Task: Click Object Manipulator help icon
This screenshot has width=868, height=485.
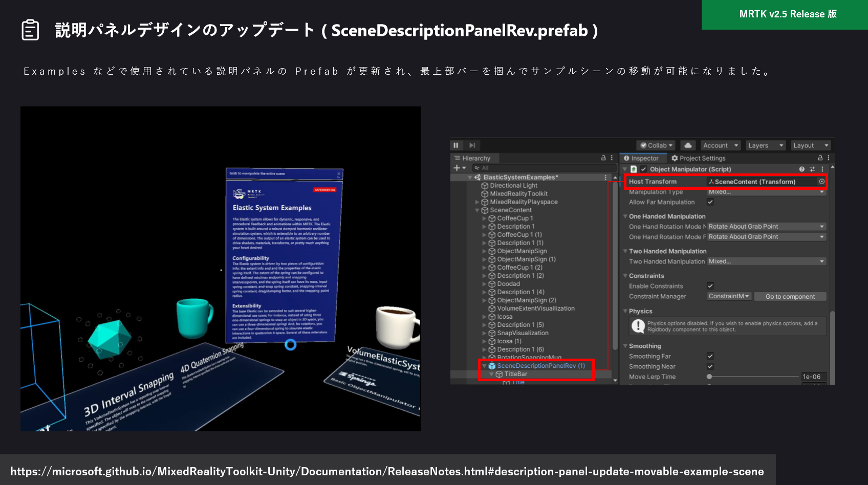Action: pos(802,169)
